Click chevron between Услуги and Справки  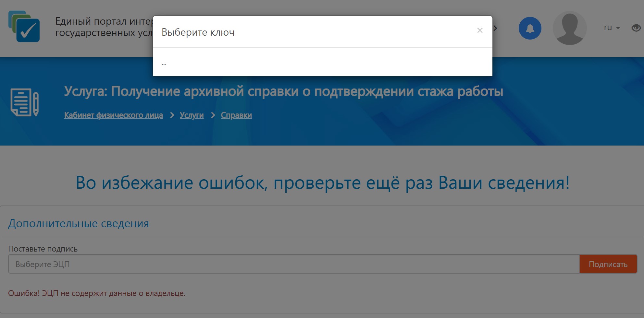[213, 115]
